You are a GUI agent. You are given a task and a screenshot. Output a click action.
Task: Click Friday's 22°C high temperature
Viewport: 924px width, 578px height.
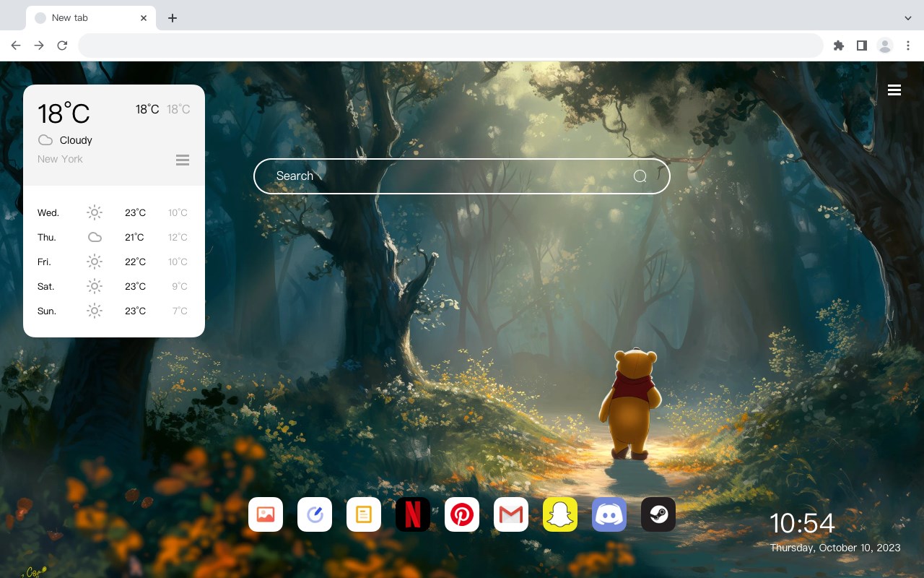pyautogui.click(x=135, y=262)
